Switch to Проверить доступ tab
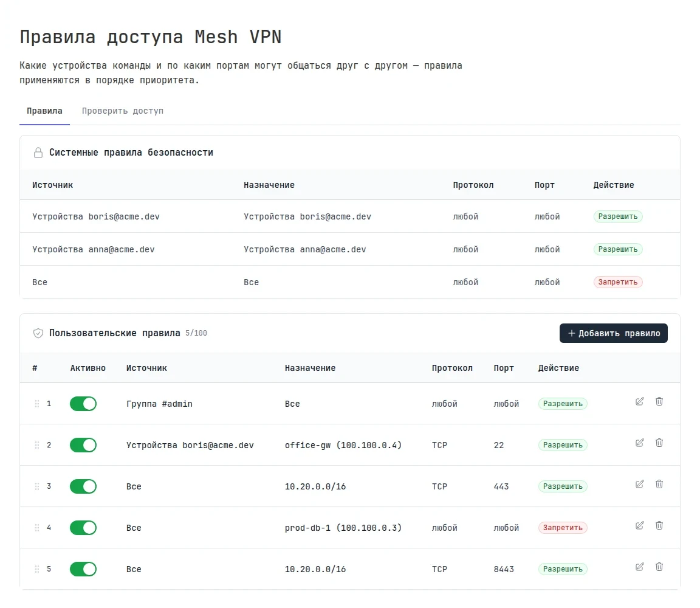700x608 pixels. [x=123, y=111]
